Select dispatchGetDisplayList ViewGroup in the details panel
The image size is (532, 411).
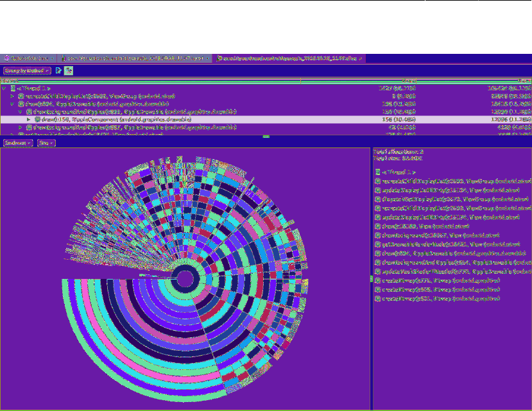456,199
